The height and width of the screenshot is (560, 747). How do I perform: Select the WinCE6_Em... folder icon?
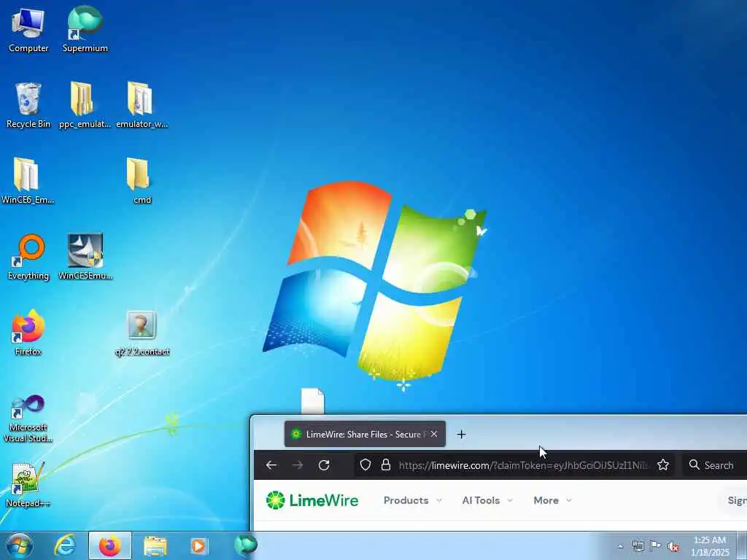pyautogui.click(x=28, y=181)
